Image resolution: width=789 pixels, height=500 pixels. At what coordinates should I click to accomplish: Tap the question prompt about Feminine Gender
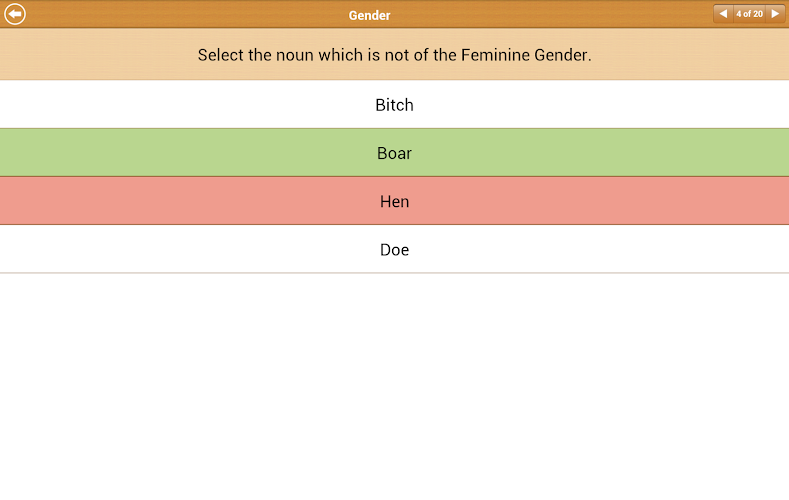pyautogui.click(x=394, y=55)
